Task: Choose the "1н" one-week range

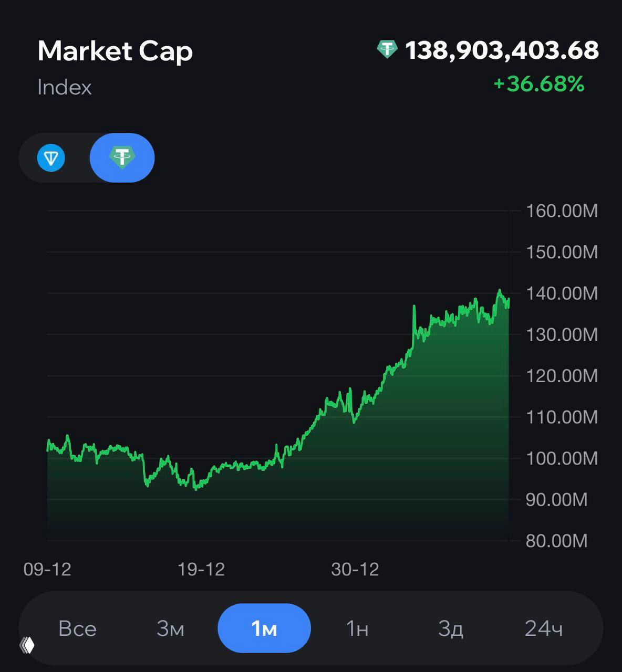Action: [x=357, y=628]
